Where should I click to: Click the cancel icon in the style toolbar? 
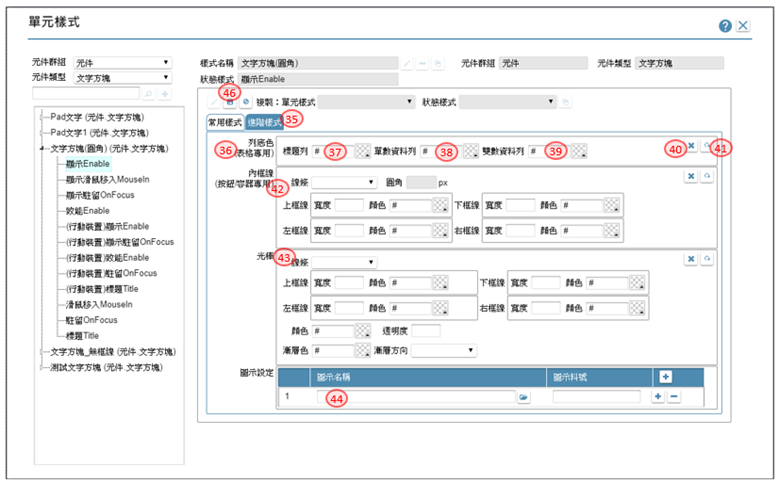coord(245,102)
